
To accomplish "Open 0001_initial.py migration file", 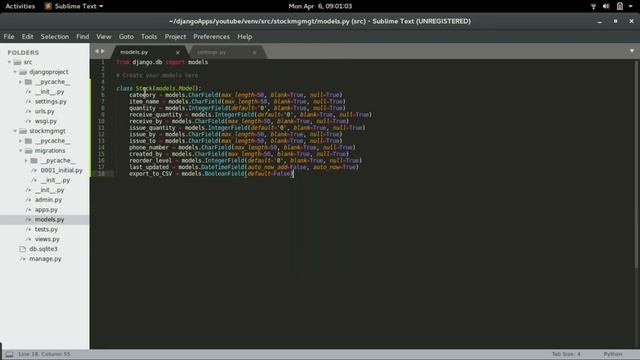I will click(61, 170).
